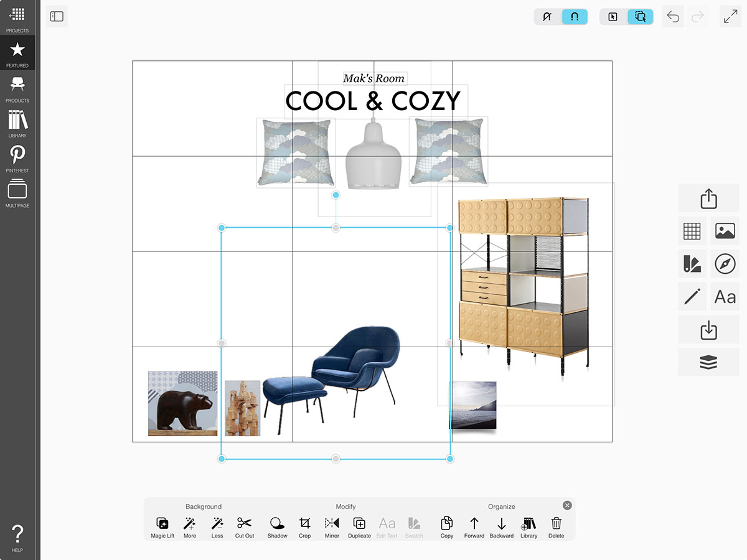The image size is (747, 560).
Task: Toggle the magnet snapping on button
Action: point(575,17)
